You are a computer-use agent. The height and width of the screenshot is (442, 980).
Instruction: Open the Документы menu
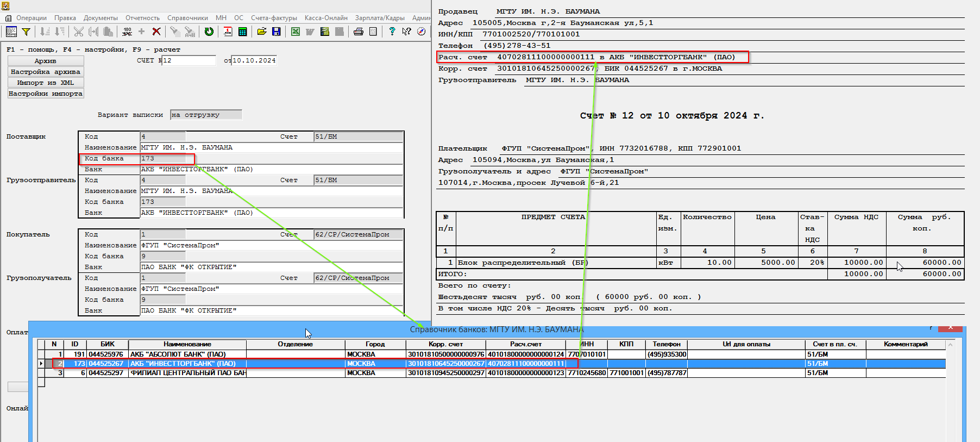(x=100, y=18)
